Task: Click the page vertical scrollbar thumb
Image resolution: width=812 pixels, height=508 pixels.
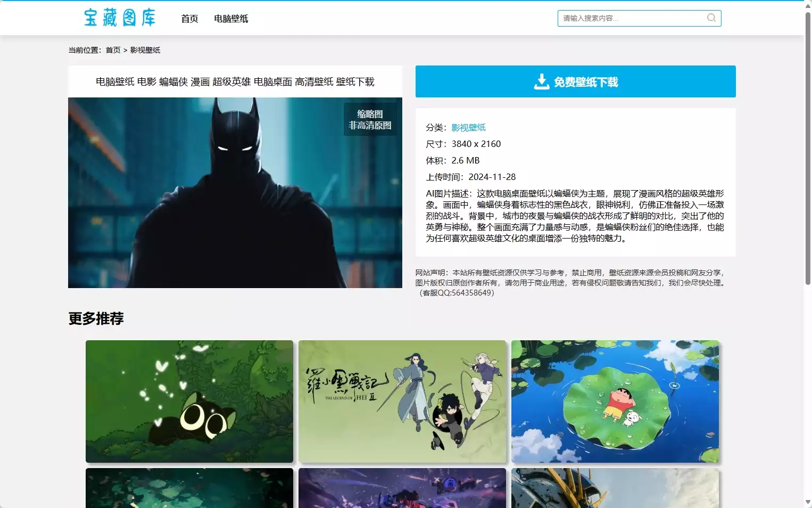Action: point(808,148)
